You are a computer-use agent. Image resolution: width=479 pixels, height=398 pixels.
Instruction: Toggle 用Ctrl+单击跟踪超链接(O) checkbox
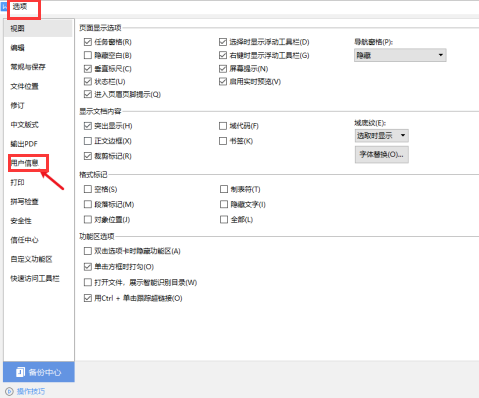(x=88, y=298)
